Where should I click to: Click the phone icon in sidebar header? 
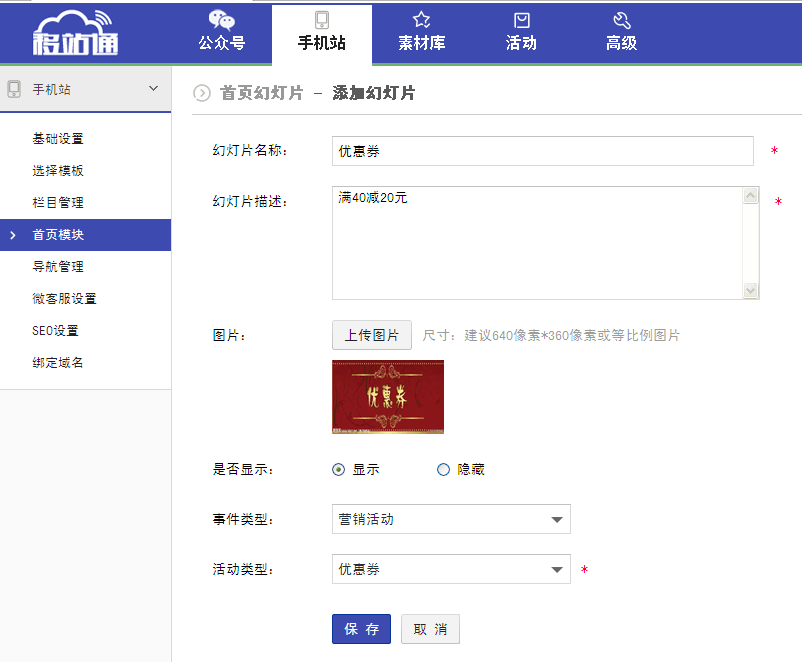point(14,89)
